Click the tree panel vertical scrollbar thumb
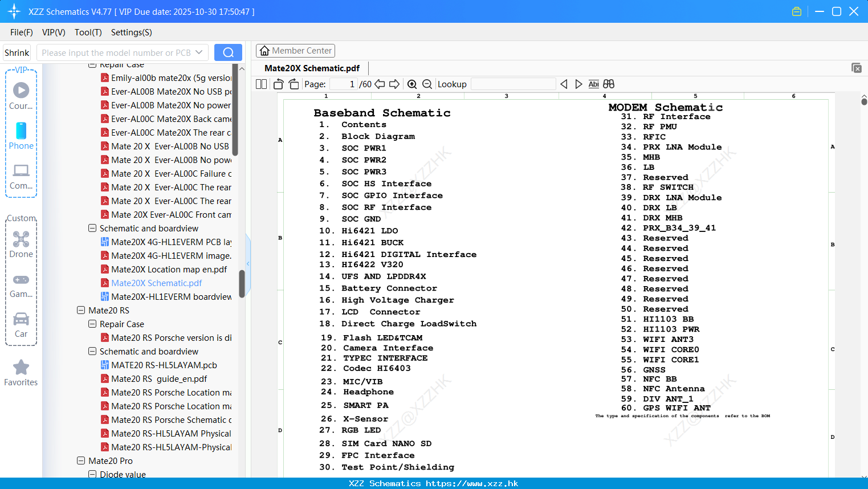This screenshot has width=868, height=489. coord(242,283)
